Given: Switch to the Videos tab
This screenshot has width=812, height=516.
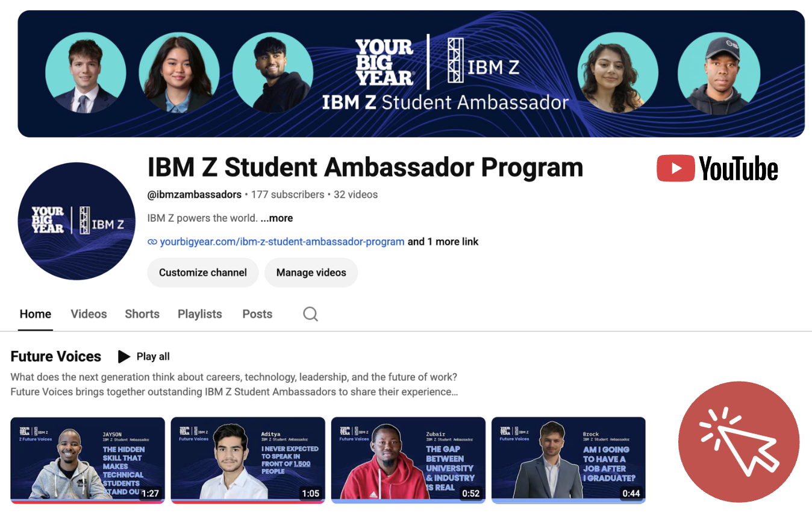Looking at the screenshot, I should pos(89,314).
